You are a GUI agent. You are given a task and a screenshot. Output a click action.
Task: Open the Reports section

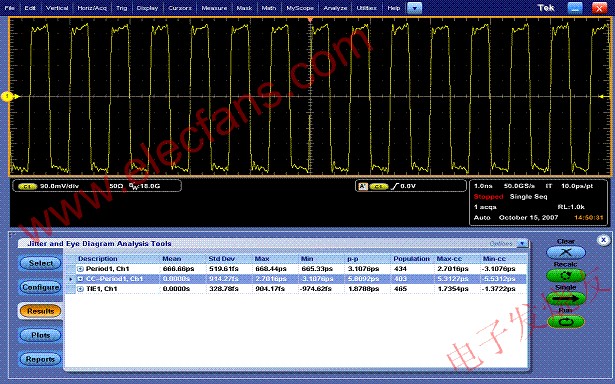tap(40, 359)
